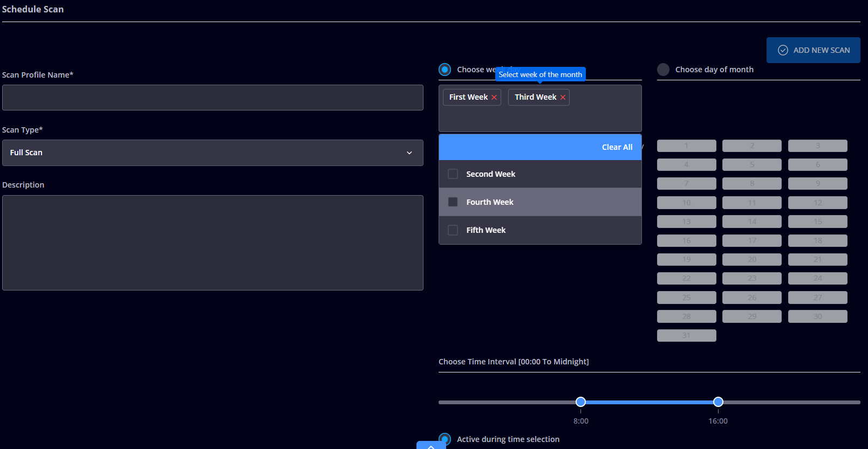Screen dimensions: 868x449
Task: Click Clear All in the week list
Action: (617, 147)
